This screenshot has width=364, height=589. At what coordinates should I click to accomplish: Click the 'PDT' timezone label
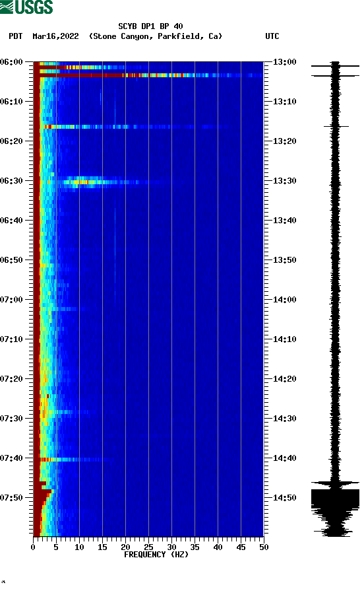[15, 36]
